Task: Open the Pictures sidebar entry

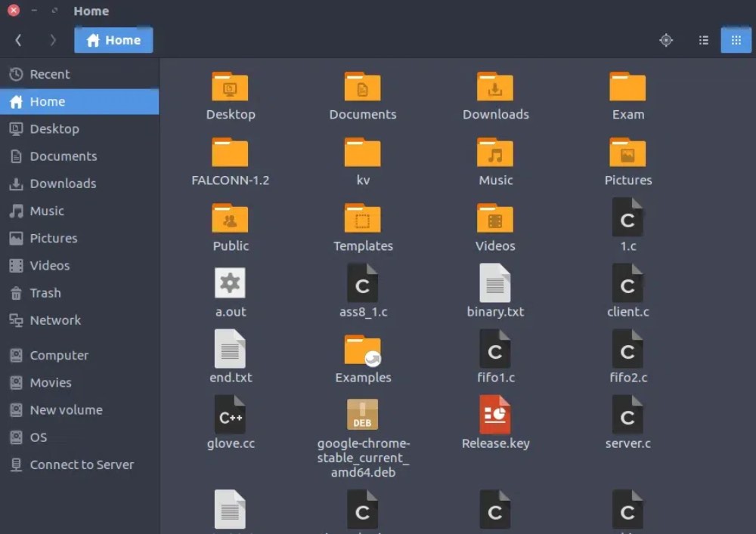Action: [x=54, y=238]
